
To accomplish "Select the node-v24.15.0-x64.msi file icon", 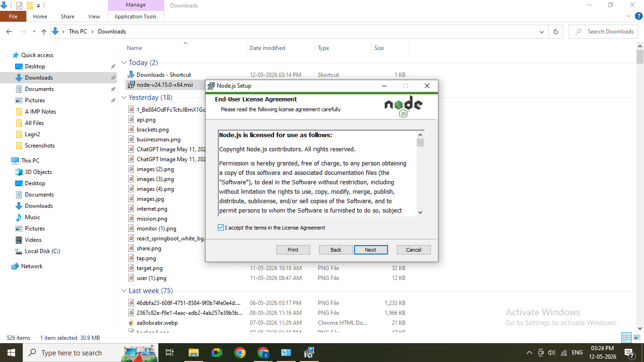I will pos(131,85).
